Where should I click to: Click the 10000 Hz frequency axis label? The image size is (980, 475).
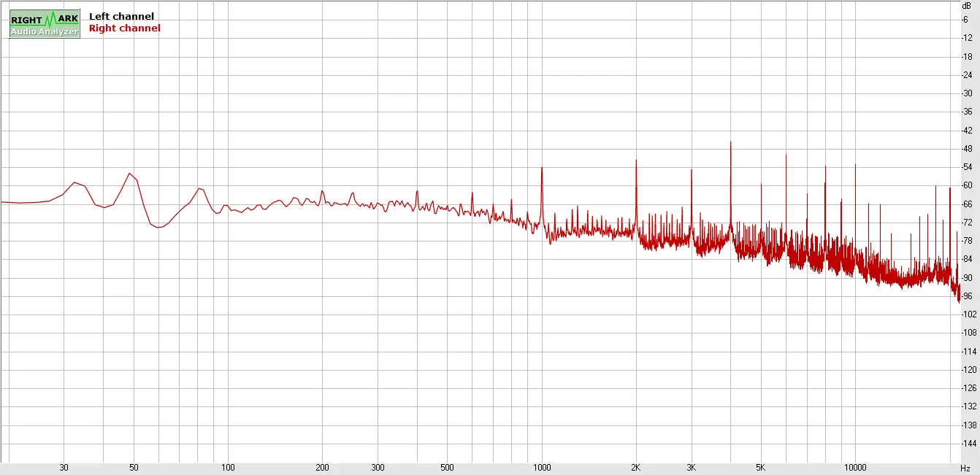click(x=854, y=468)
